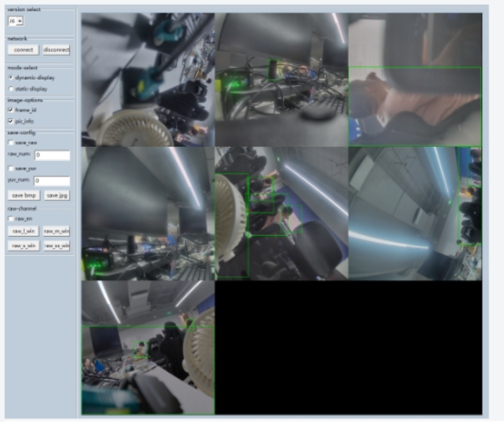Select the bottom-left camera feed with ceiling view
504x422 pixels.
[x=147, y=348]
